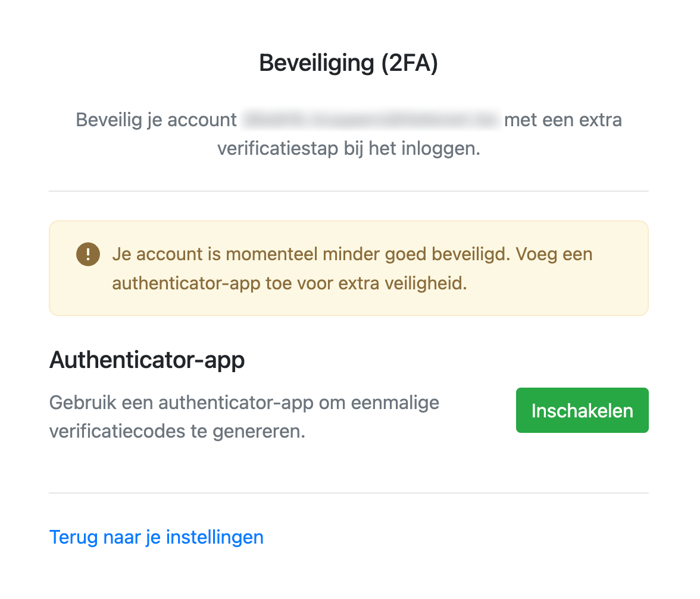Click 'Je account is momenteel minder goed beveiligd'

coord(311,255)
